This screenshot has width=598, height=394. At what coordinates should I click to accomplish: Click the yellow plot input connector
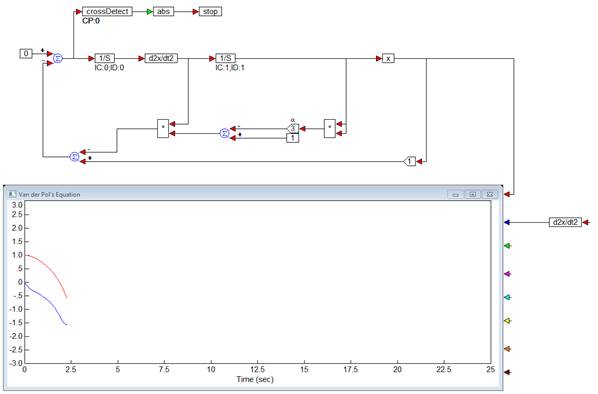(x=507, y=321)
